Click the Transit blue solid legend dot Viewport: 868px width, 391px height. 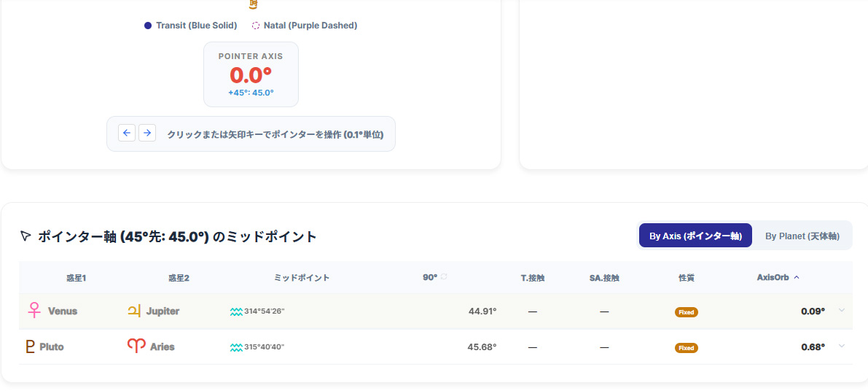pyautogui.click(x=148, y=26)
